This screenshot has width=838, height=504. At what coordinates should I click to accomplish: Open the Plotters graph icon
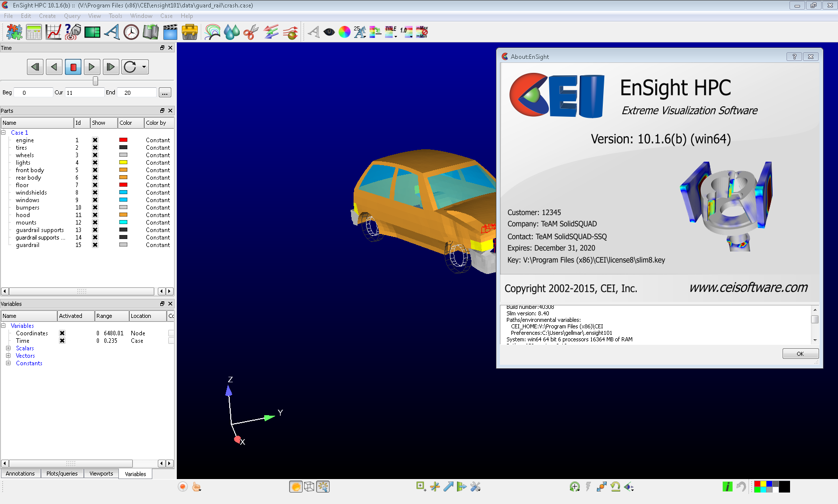pos(53,32)
